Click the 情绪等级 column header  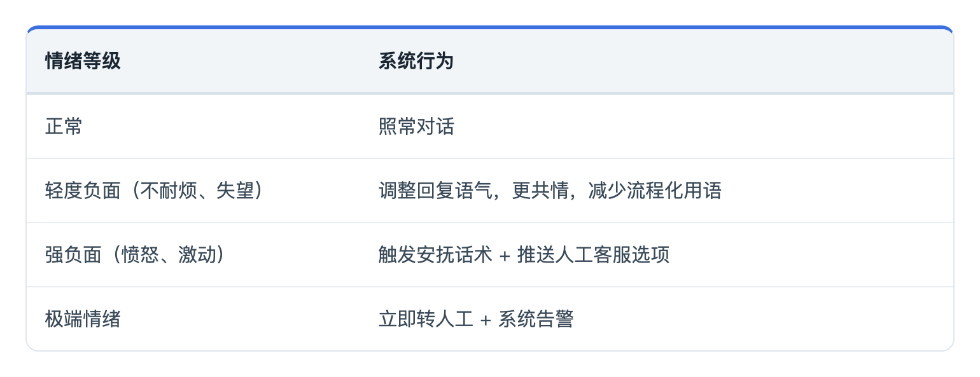tap(83, 62)
